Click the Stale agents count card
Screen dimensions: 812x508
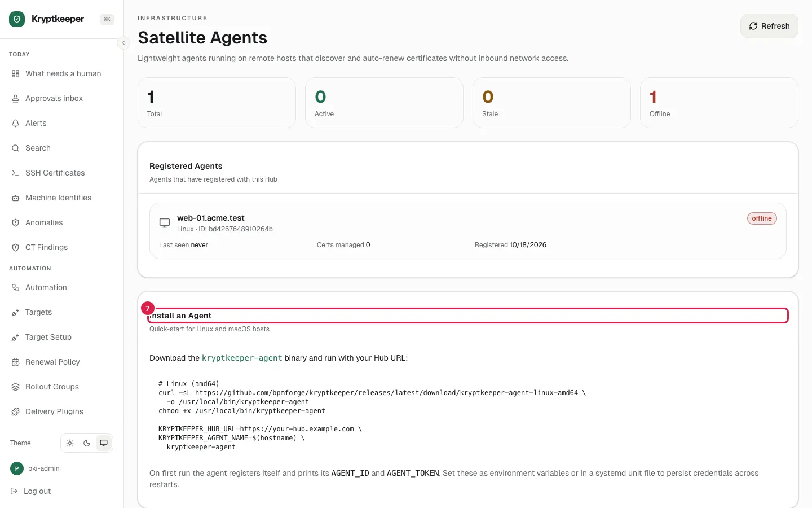[x=551, y=103]
